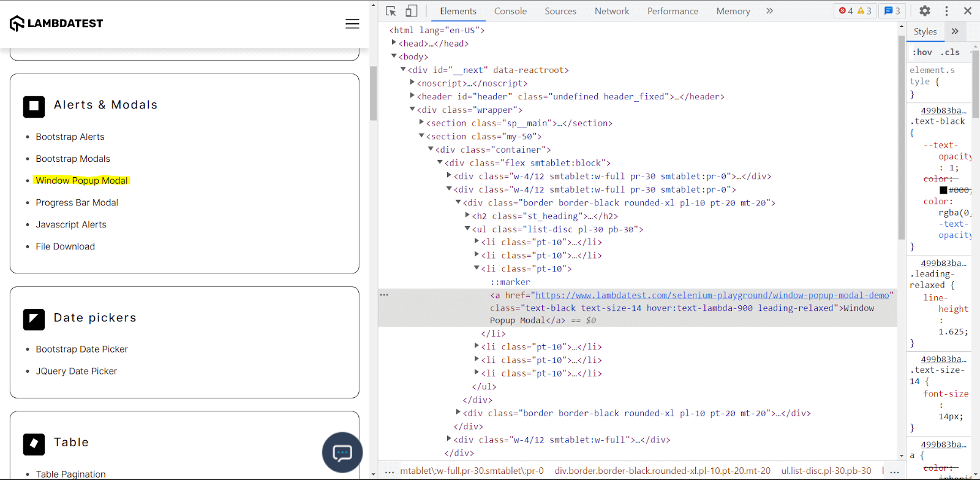The width and height of the screenshot is (980, 480).
Task: Show more DevTools tabs chevron
Action: 769,11
